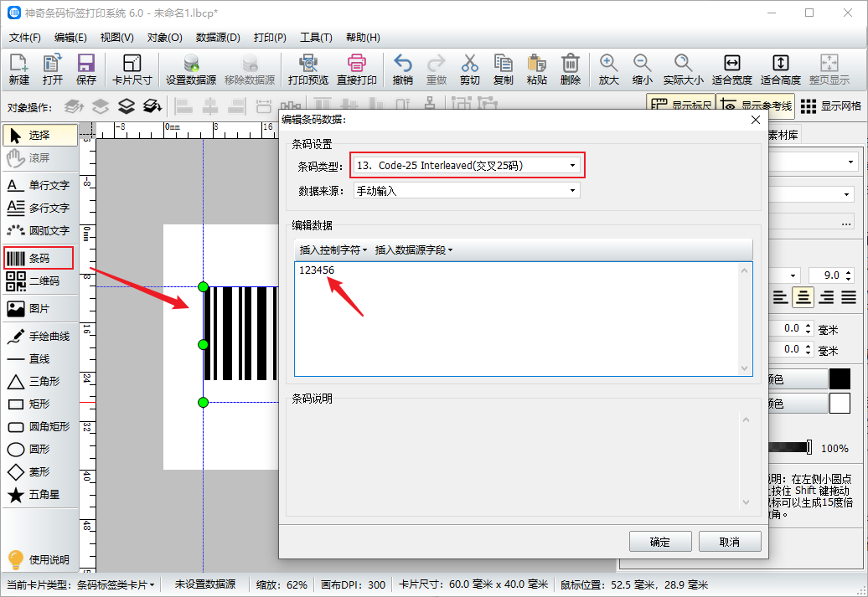
Task: Open the 文件(F) menu
Action: [x=25, y=38]
